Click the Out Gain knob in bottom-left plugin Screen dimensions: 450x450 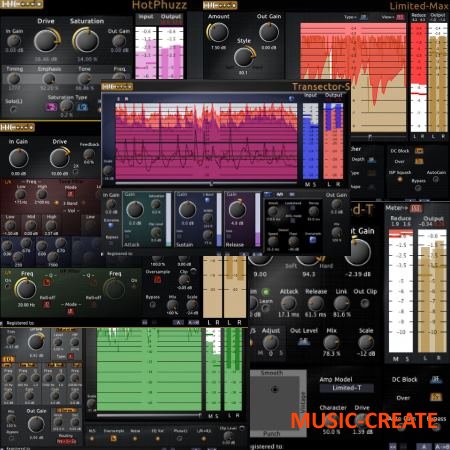36,424
